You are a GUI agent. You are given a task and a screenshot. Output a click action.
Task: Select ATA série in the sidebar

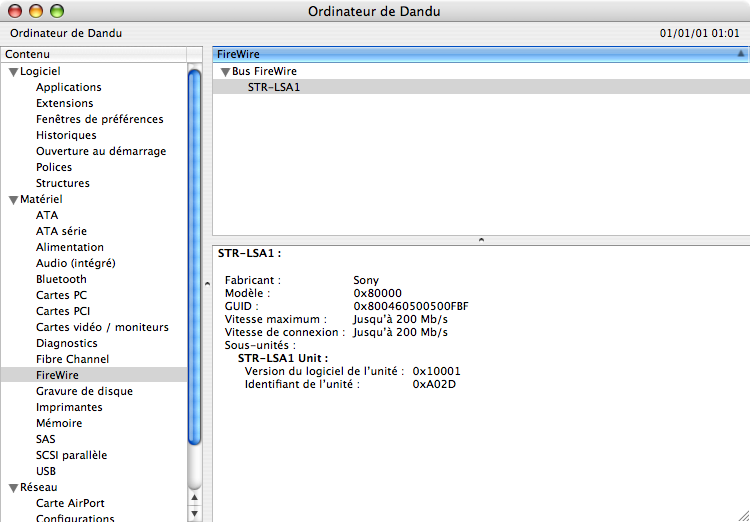click(x=61, y=231)
